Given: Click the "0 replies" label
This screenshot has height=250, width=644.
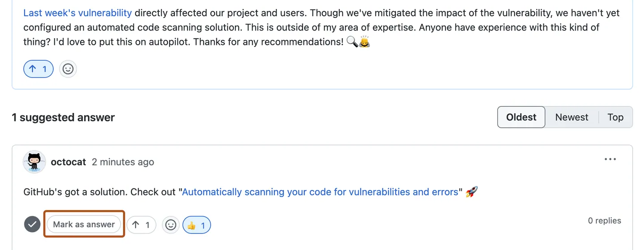Looking at the screenshot, I should click(604, 220).
